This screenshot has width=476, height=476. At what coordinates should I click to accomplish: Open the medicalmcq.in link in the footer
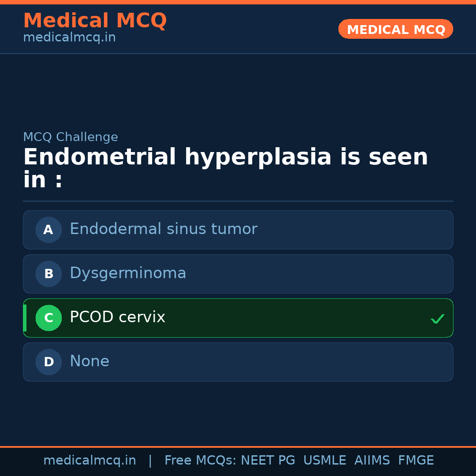tap(89, 461)
